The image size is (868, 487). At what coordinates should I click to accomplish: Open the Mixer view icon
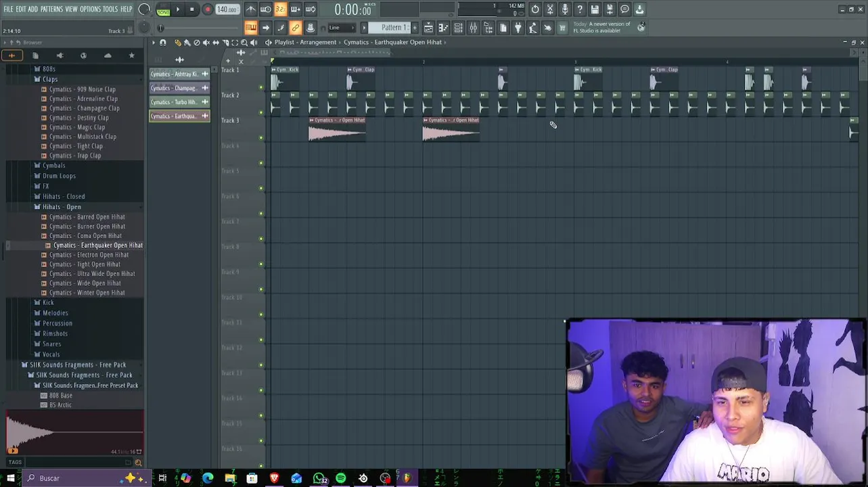pyautogui.click(x=473, y=28)
